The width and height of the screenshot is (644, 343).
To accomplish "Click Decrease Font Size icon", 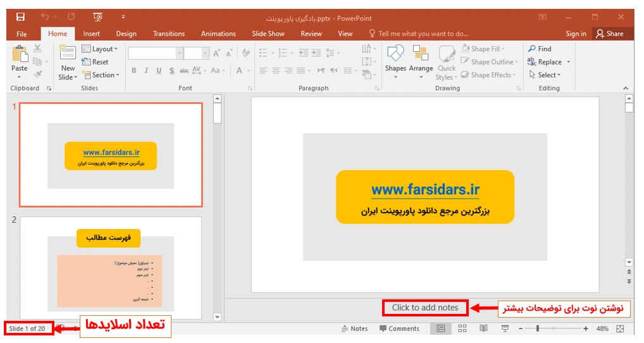I will [229, 53].
